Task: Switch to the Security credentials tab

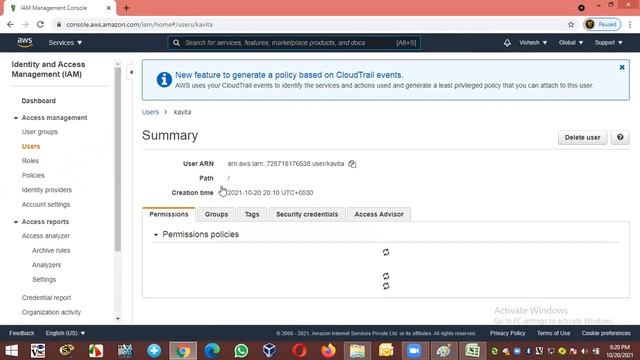Action: (x=307, y=214)
